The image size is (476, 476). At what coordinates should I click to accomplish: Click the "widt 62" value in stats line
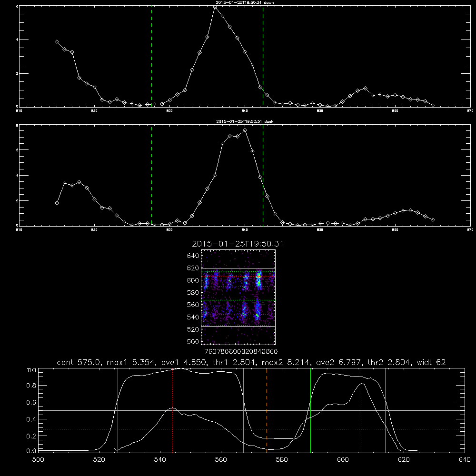point(431,362)
